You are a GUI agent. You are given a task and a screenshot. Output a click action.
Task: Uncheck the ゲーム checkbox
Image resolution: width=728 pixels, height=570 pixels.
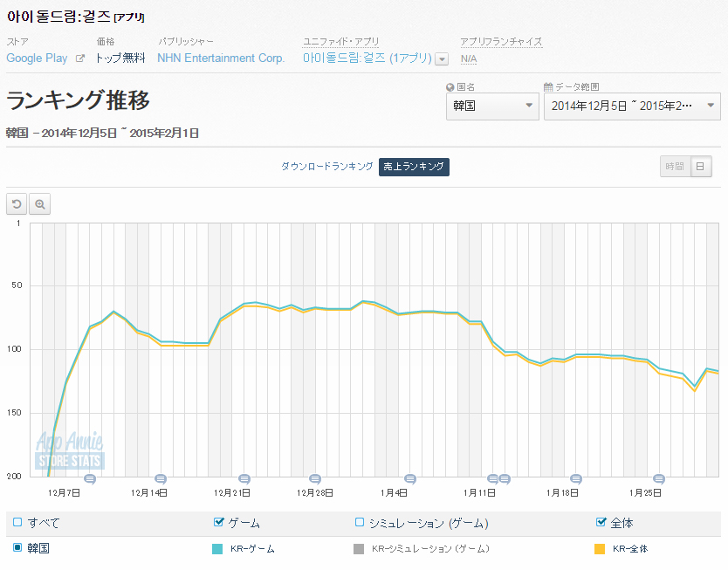point(218,522)
